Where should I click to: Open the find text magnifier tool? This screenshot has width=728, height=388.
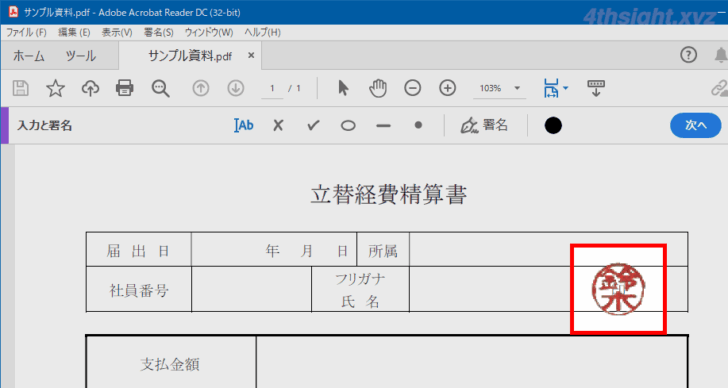coord(160,88)
